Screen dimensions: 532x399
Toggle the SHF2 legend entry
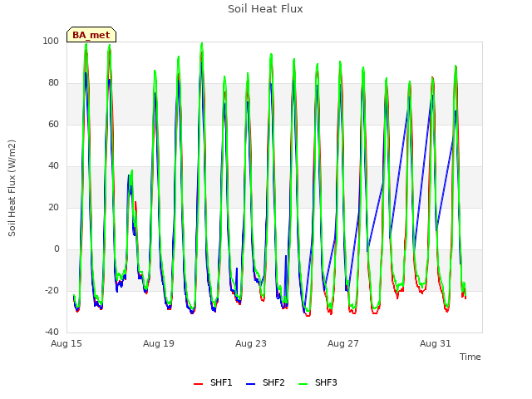265,382
